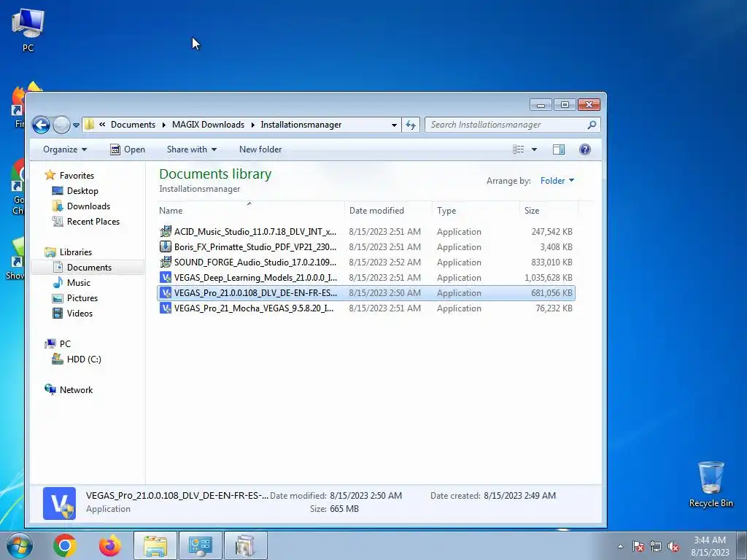Screen dimensions: 747x560
Task: Open the PC desktop icon
Action: [28, 29]
